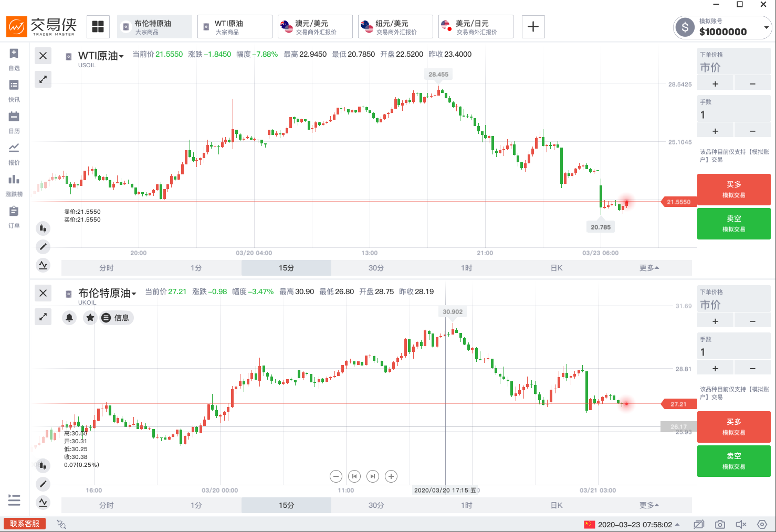Image resolution: width=776 pixels, height=532 pixels.
Task: Toggle the mute sound icon in status bar
Action: click(x=741, y=524)
